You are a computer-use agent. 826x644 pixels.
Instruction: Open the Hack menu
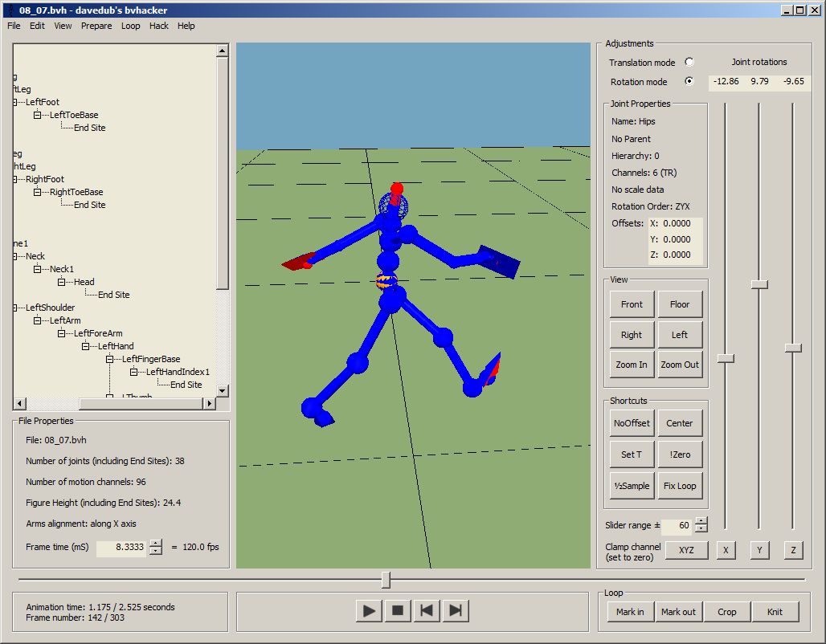[158, 26]
